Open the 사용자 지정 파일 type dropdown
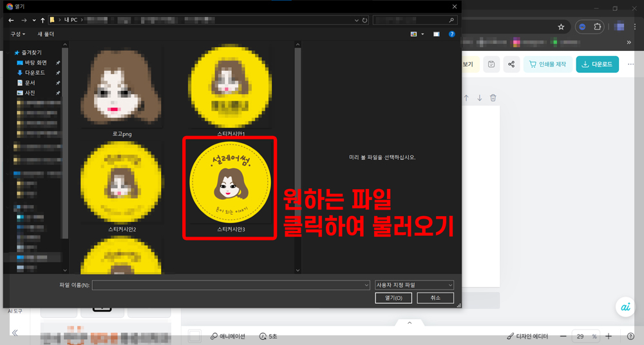Image resolution: width=644 pixels, height=345 pixels. click(x=414, y=285)
